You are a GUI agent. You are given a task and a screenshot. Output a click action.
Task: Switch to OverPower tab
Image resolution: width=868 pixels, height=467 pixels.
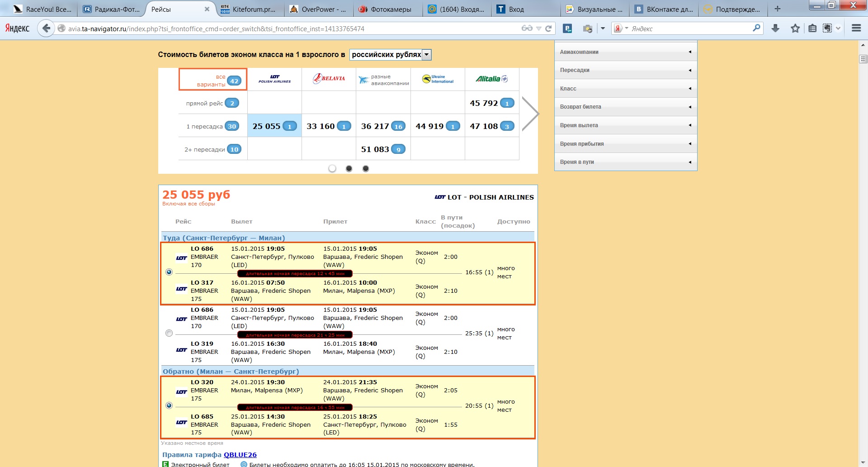click(x=319, y=9)
